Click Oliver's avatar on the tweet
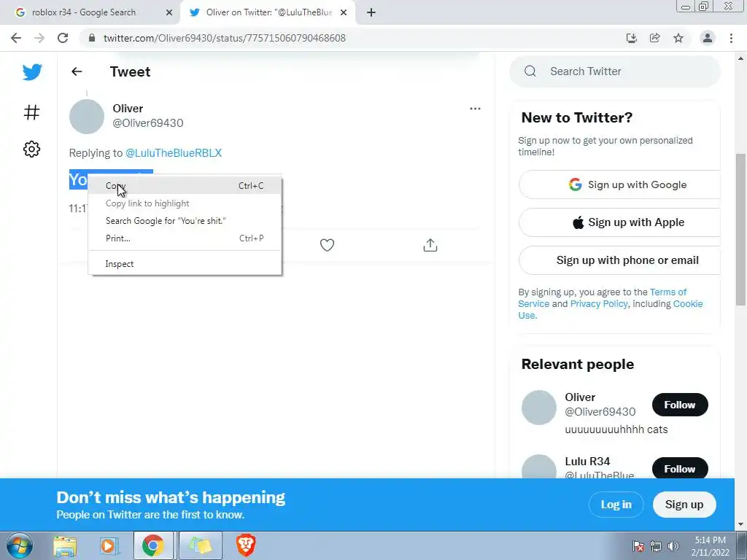Screen dimensions: 747x560 click(87, 117)
